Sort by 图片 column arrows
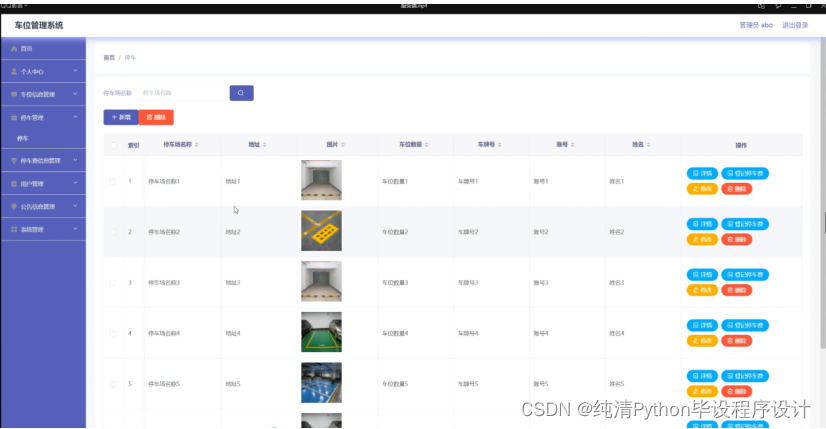 click(x=343, y=144)
